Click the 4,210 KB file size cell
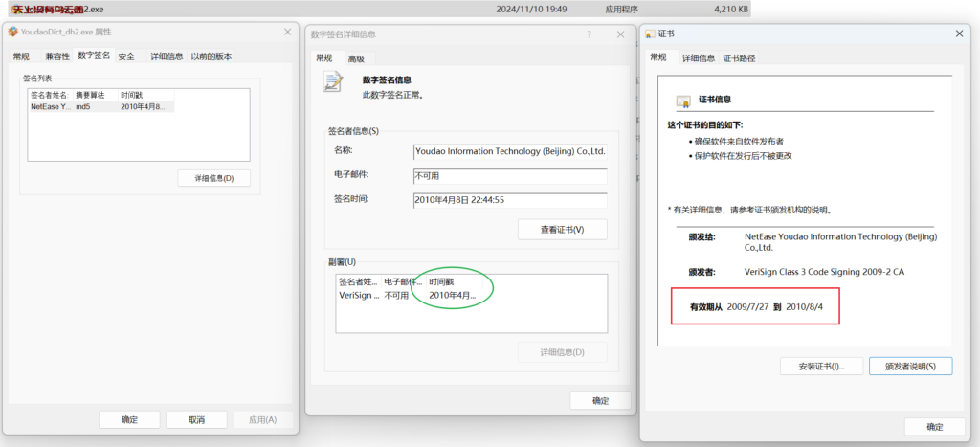Screen dimensions: 980x447 click(x=730, y=10)
